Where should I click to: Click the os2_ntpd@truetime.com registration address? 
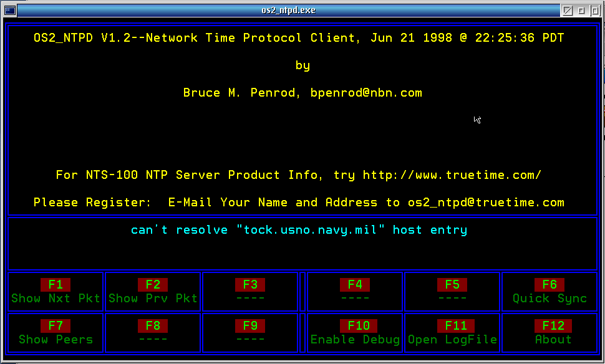click(x=486, y=203)
